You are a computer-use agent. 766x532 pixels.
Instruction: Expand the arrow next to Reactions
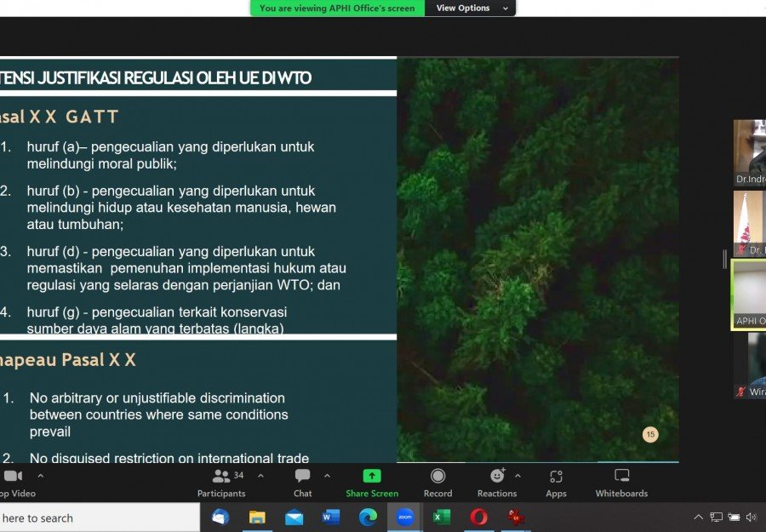517,475
